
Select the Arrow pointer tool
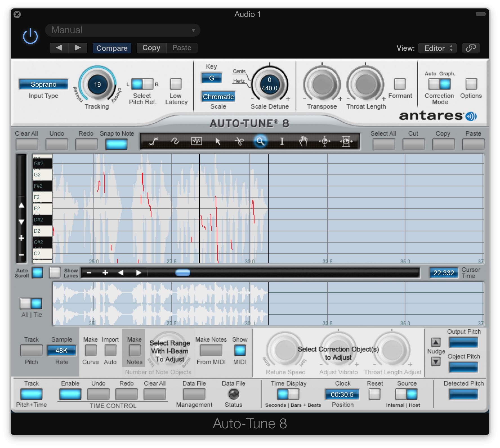(x=218, y=141)
